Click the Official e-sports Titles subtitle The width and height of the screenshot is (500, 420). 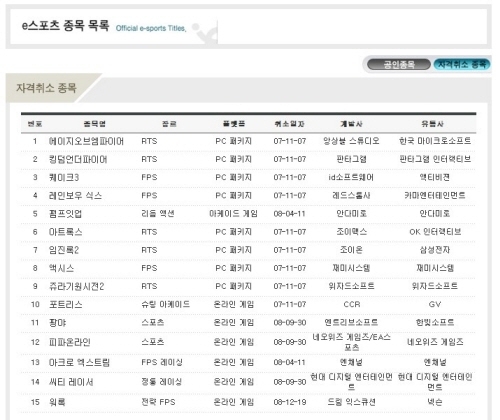click(x=151, y=28)
